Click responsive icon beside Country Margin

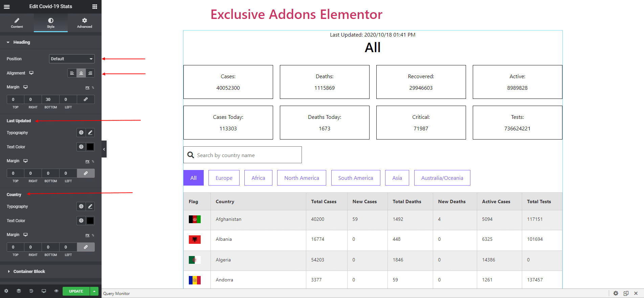[25, 235]
